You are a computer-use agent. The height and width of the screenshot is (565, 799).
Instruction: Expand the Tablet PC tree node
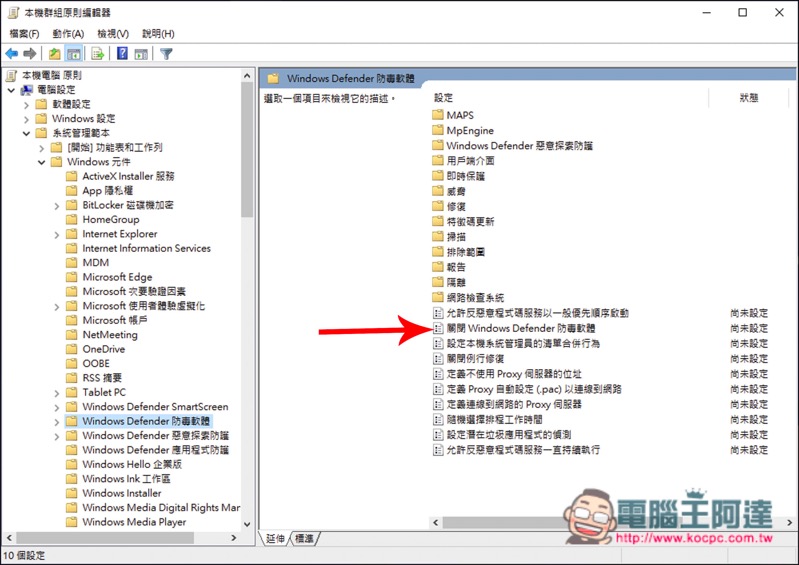pyautogui.click(x=57, y=393)
